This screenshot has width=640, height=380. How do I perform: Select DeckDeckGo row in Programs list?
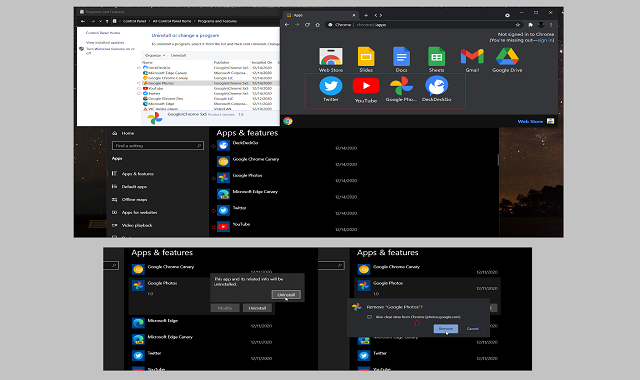pos(210,68)
